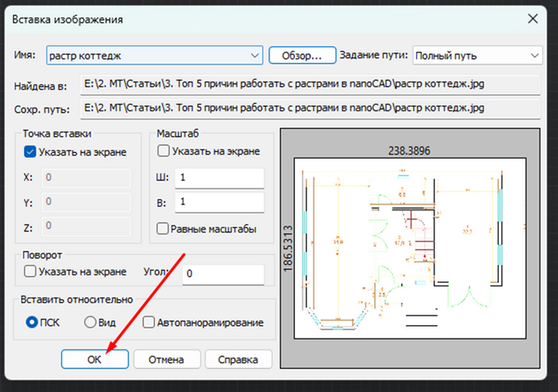Image resolution: width=558 pixels, height=392 pixels.
Task: Click the В scale height field
Action: point(218,202)
